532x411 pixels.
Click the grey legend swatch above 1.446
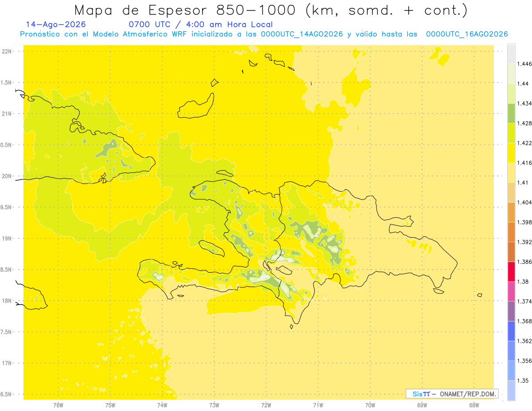click(x=511, y=54)
